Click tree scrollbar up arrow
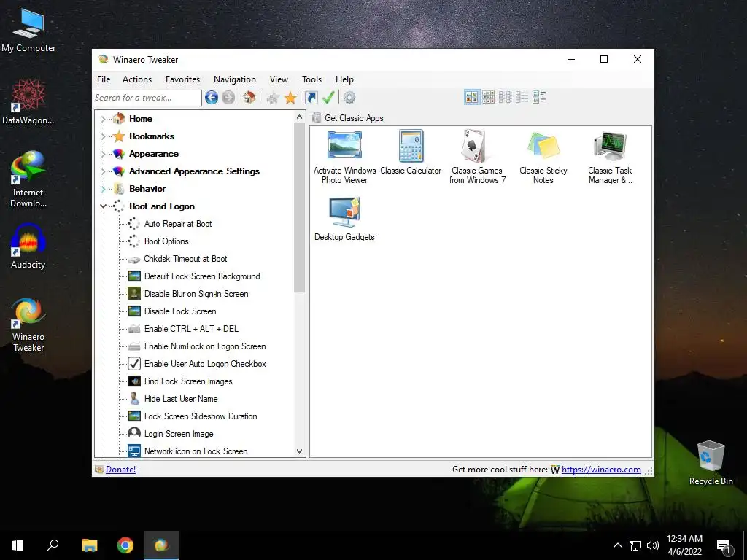The width and height of the screenshot is (747, 560). point(299,117)
